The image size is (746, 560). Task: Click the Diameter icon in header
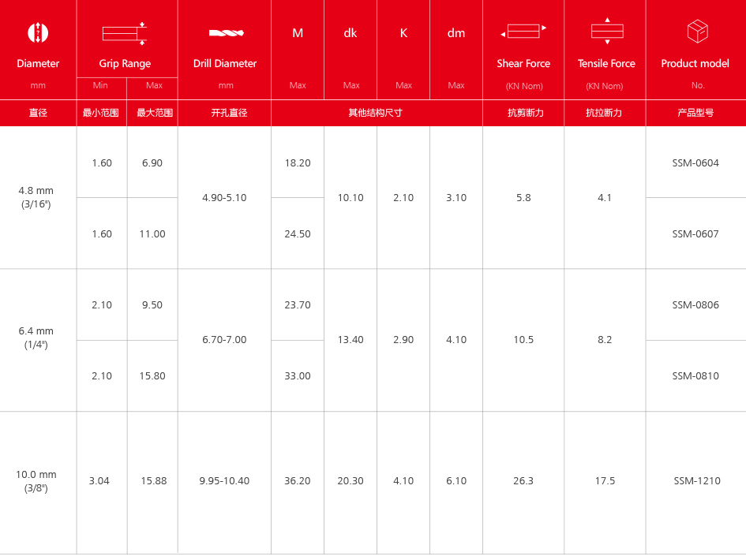pos(38,33)
